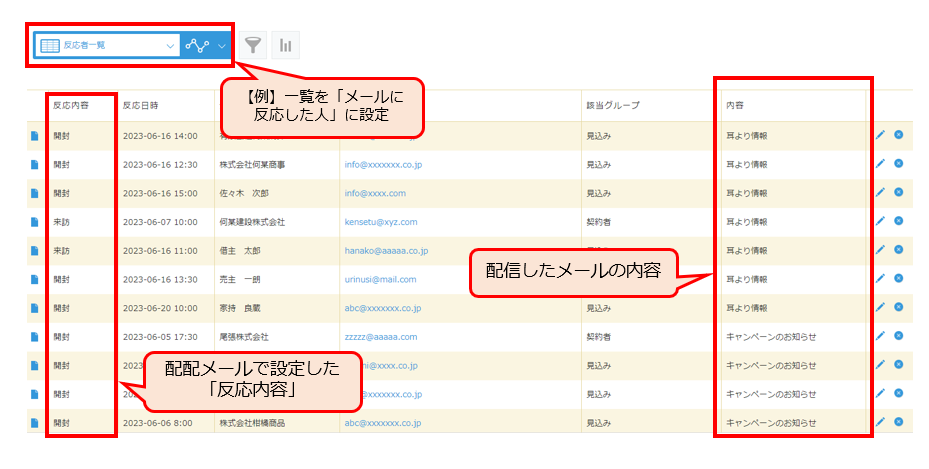The image size is (929, 469).
Task: Open record details for 2023-06-16 13:30 row
Action: [34, 280]
